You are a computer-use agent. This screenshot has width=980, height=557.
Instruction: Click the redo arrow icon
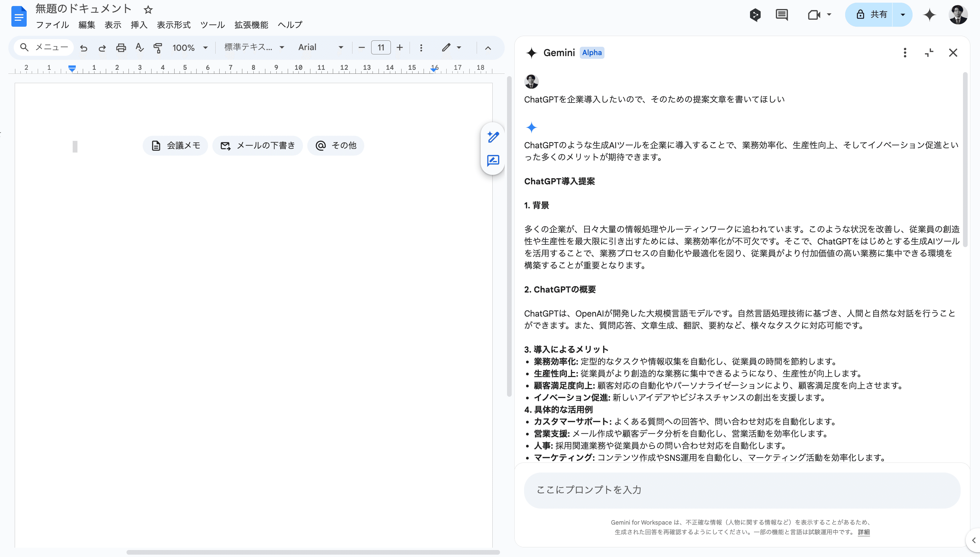(x=102, y=48)
